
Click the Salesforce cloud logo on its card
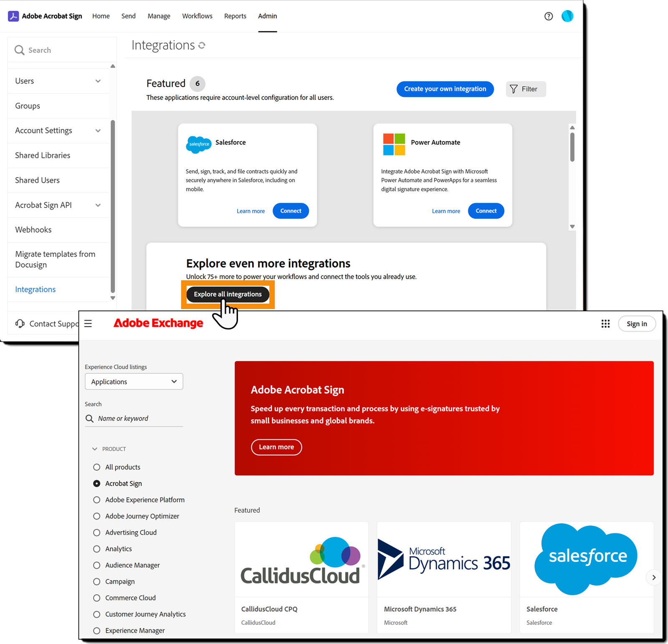[x=198, y=145]
